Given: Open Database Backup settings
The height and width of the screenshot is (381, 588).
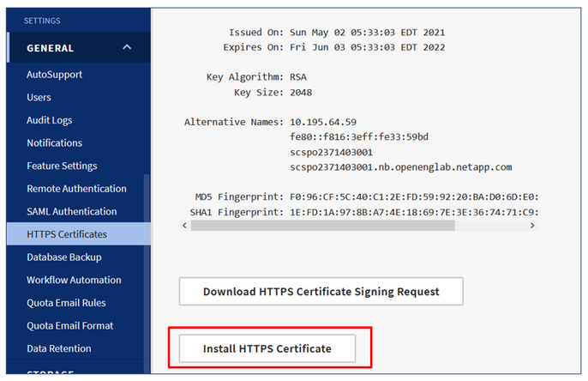Looking at the screenshot, I should [x=64, y=257].
